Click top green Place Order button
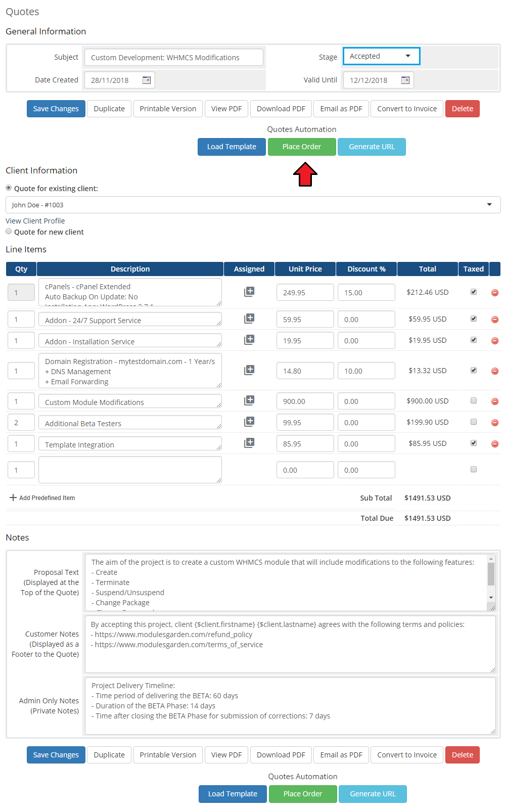Image resolution: width=505 pixels, height=812 pixels. [x=302, y=147]
